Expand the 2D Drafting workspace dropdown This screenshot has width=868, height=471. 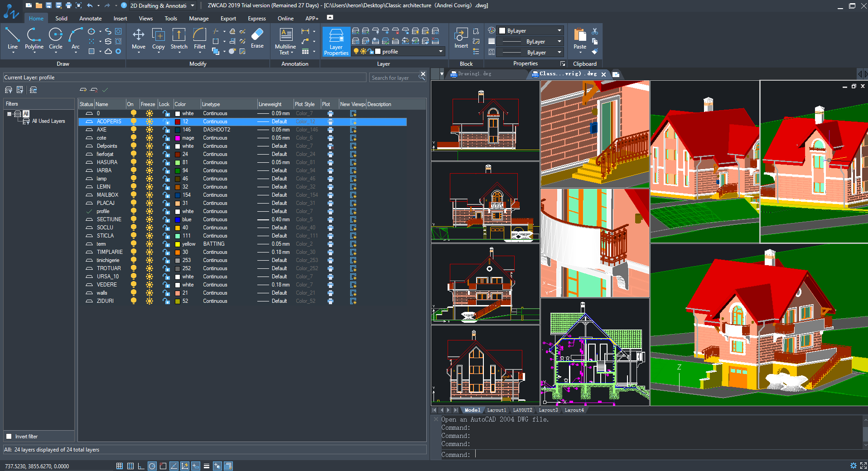[193, 5]
